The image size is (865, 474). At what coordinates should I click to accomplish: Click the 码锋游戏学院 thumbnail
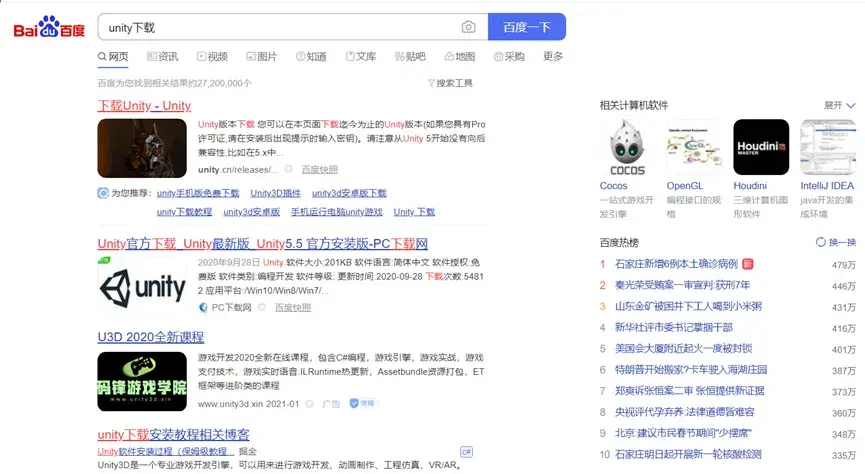pos(142,381)
